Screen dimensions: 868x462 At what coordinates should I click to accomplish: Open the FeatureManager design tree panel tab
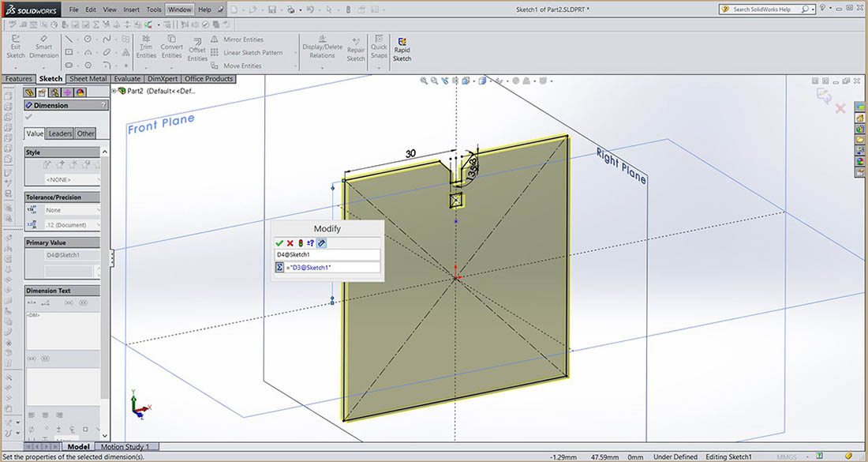pyautogui.click(x=29, y=92)
